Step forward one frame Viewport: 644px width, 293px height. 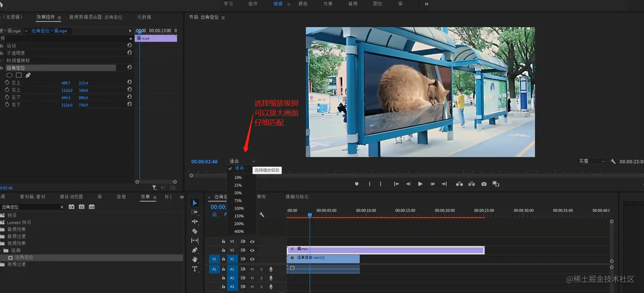(433, 184)
